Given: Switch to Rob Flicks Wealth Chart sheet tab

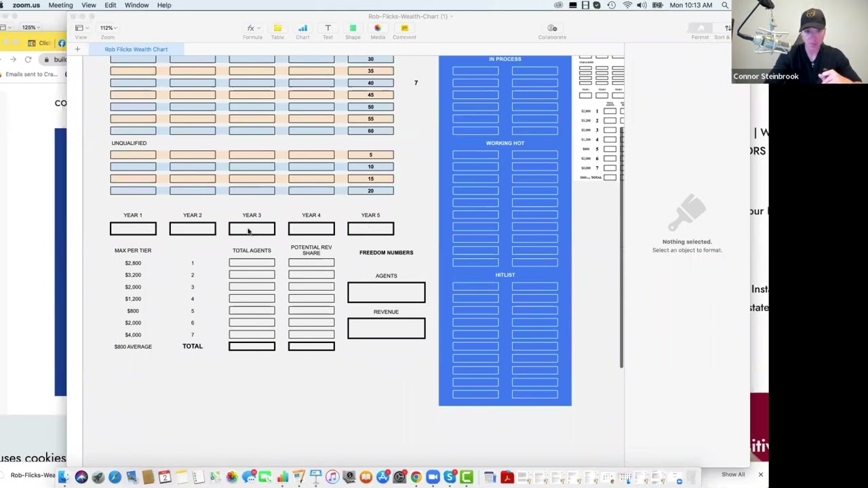Looking at the screenshot, I should tap(136, 49).
